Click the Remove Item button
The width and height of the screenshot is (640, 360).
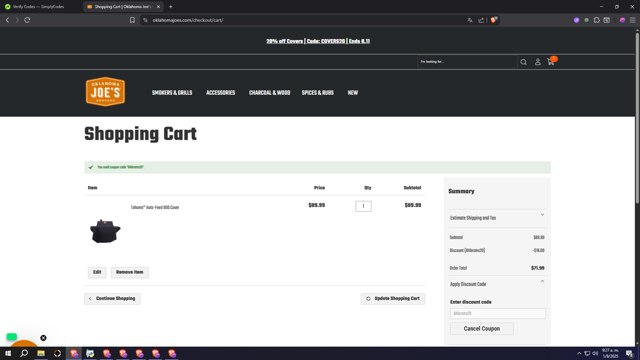click(130, 272)
